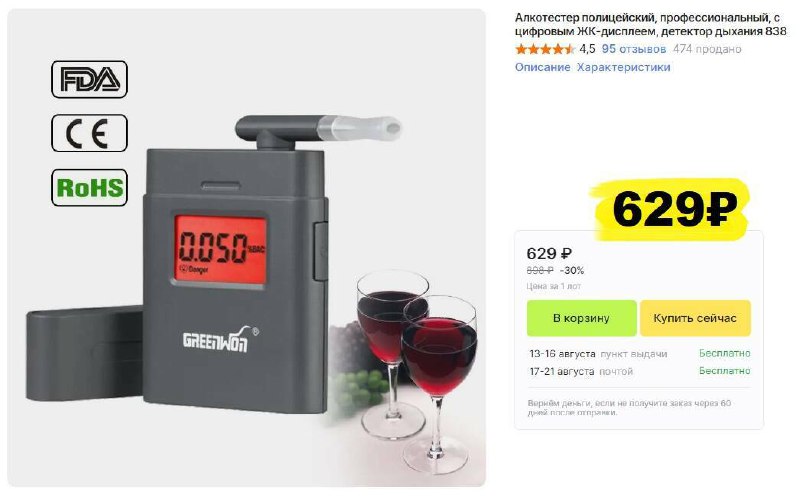
Task: Add item with В корзину button
Action: (582, 318)
